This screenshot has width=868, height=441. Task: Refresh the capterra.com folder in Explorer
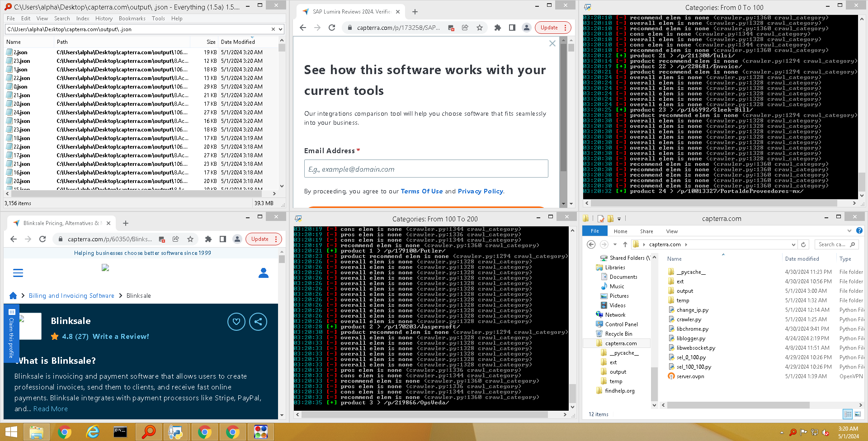pyautogui.click(x=803, y=244)
